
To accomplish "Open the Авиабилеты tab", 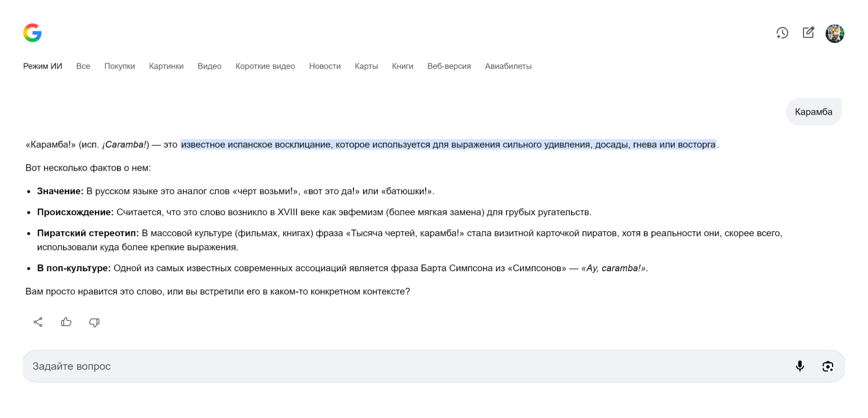I will tap(508, 66).
